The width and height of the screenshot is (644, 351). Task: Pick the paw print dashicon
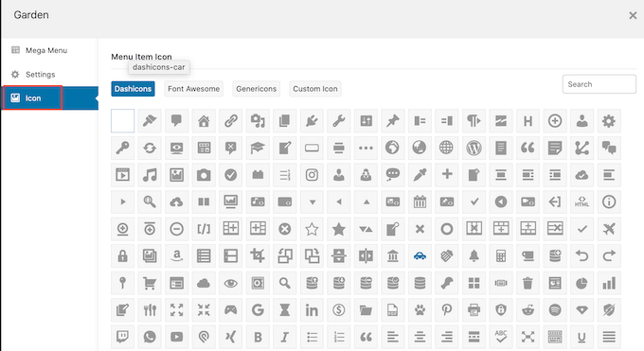[x=420, y=310]
